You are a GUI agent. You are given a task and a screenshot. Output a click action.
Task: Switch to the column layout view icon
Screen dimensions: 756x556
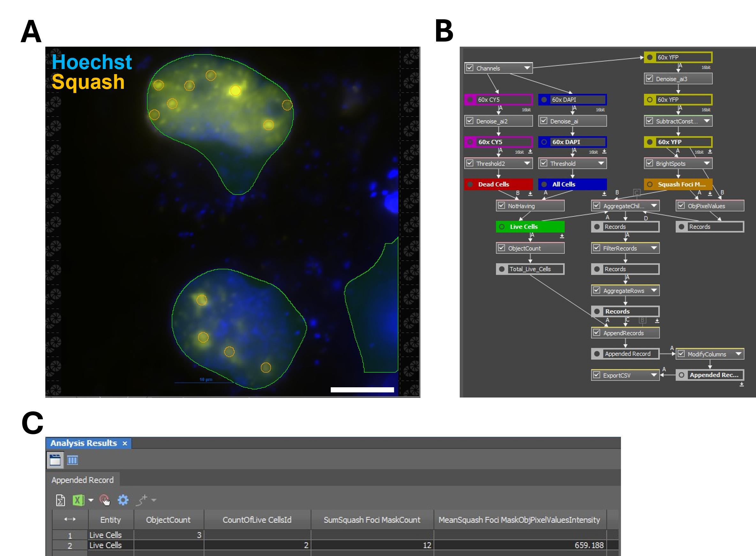[x=72, y=460]
